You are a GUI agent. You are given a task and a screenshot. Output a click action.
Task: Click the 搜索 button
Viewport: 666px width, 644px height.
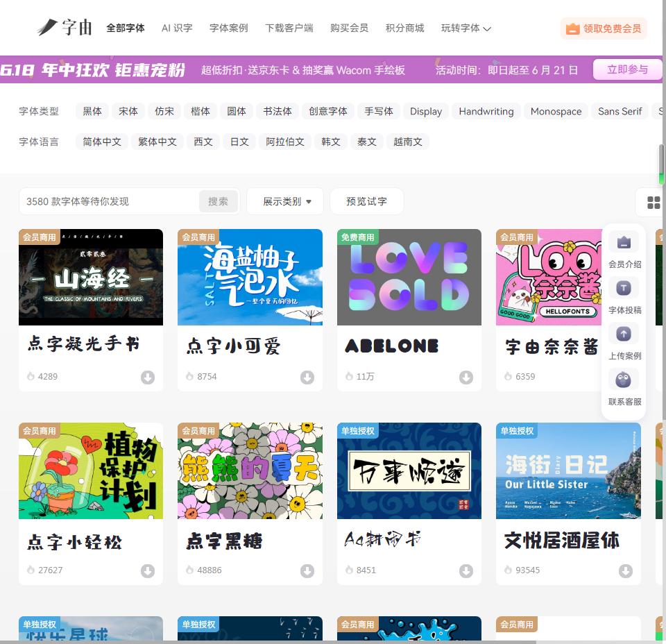tap(219, 201)
